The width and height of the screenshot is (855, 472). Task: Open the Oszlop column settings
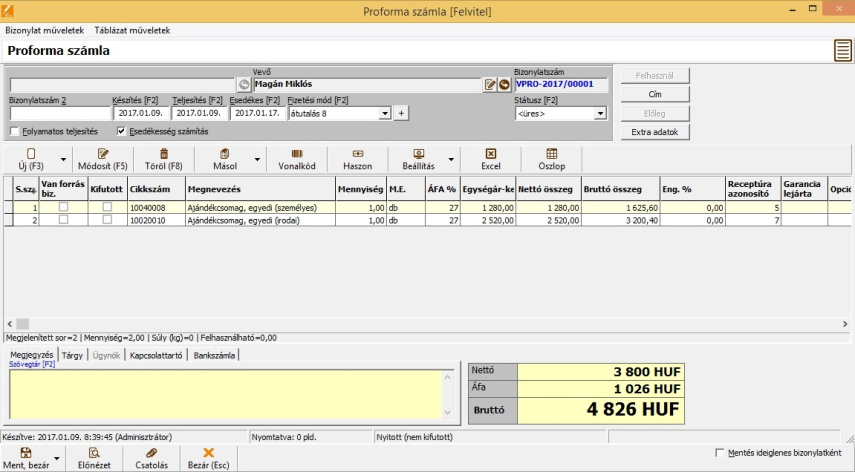point(551,153)
